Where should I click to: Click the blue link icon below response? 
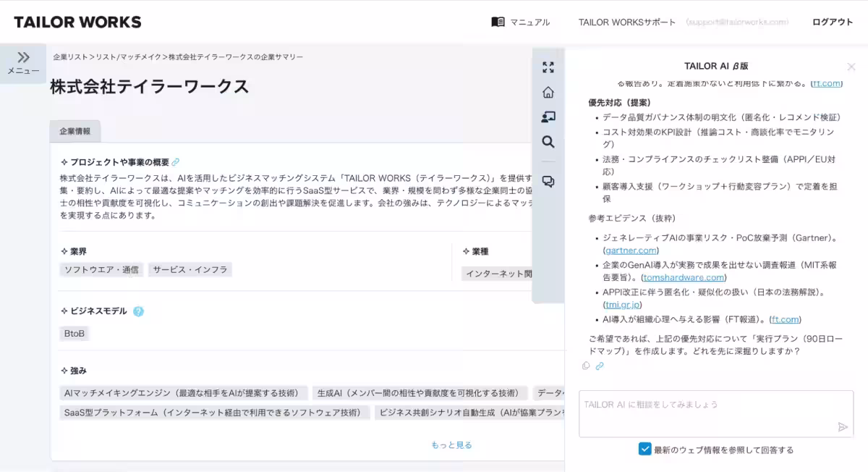click(600, 366)
